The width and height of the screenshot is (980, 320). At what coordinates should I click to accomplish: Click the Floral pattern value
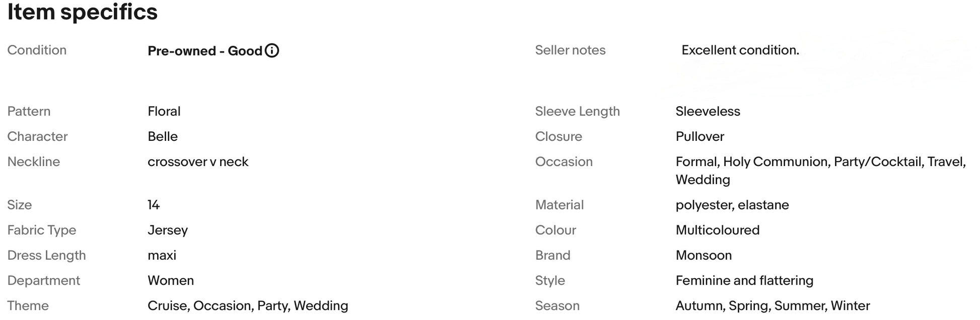coord(164,111)
